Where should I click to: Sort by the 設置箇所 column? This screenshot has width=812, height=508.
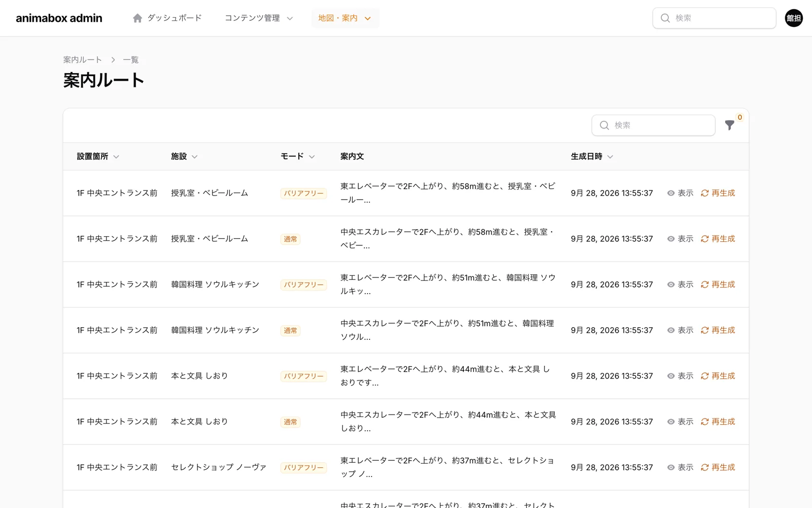(98, 156)
